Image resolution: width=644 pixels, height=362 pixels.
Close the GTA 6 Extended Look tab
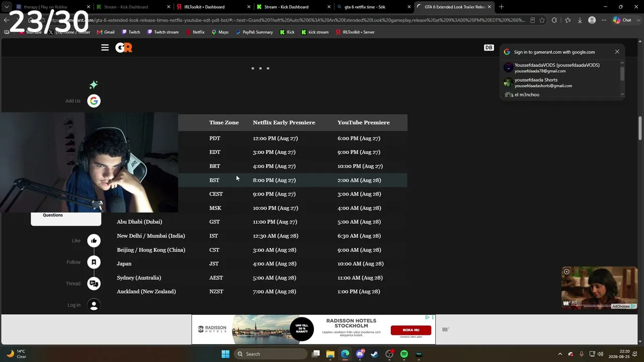point(489,7)
